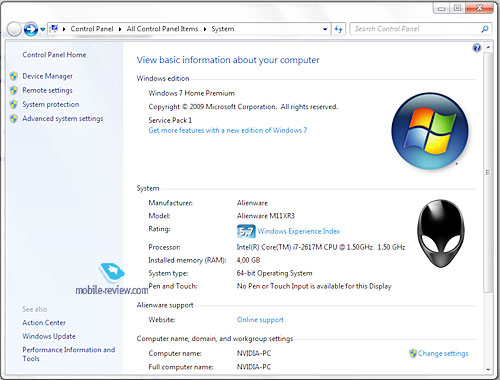Expand the arrow after All Control Panel Items
The image size is (500, 380).
[x=205, y=29]
